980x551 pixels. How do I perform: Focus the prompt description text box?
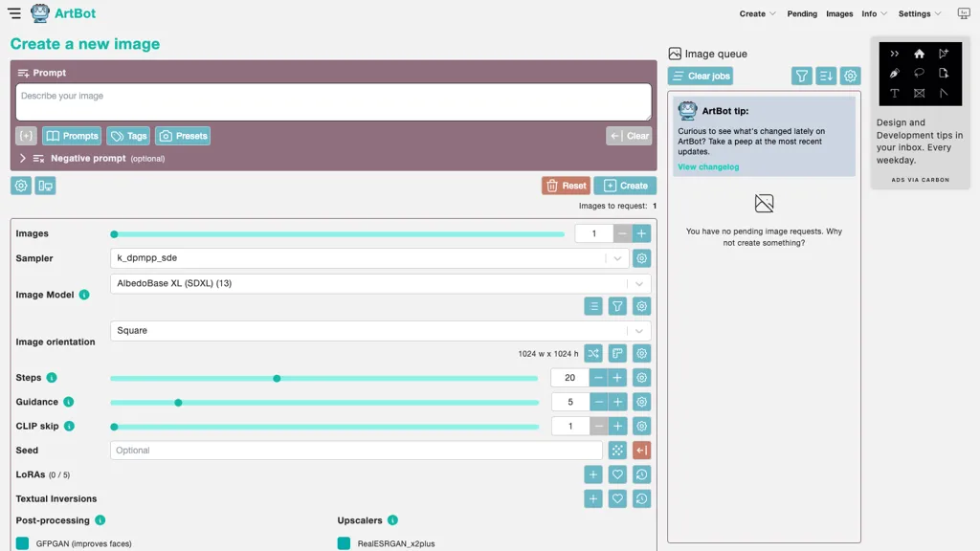[x=333, y=102]
